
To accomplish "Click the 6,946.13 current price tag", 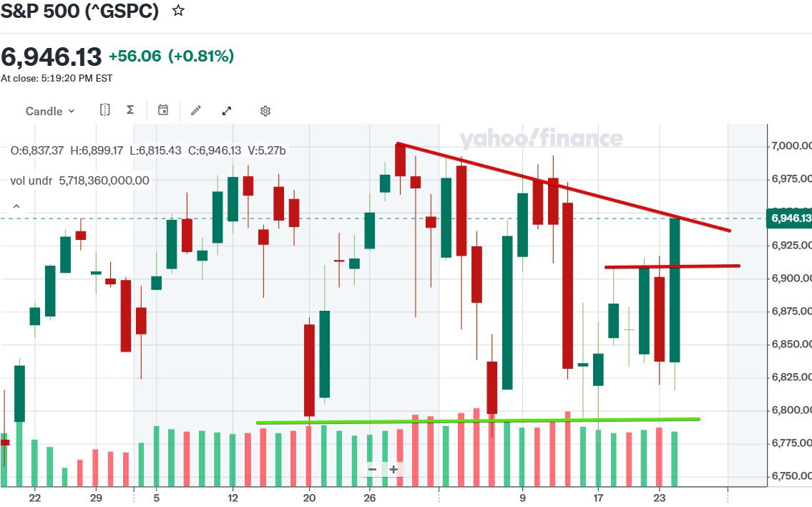I will coord(791,218).
